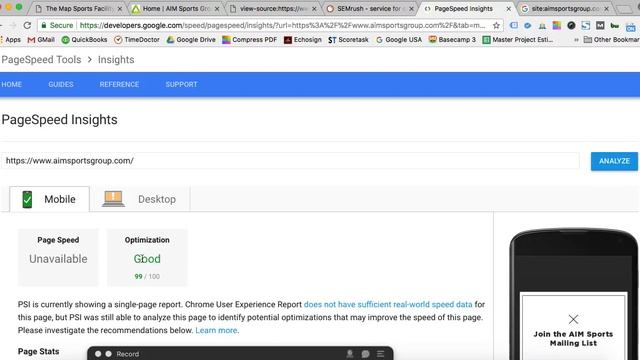This screenshot has width=640, height=360.
Task: Select the Mobile results tab
Action: pos(49,199)
